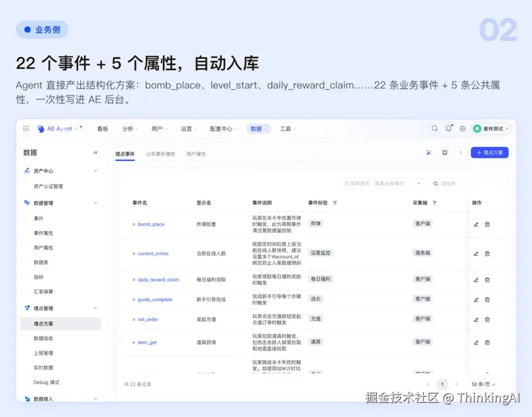Open the 工具 dropdown menu

coord(287,129)
